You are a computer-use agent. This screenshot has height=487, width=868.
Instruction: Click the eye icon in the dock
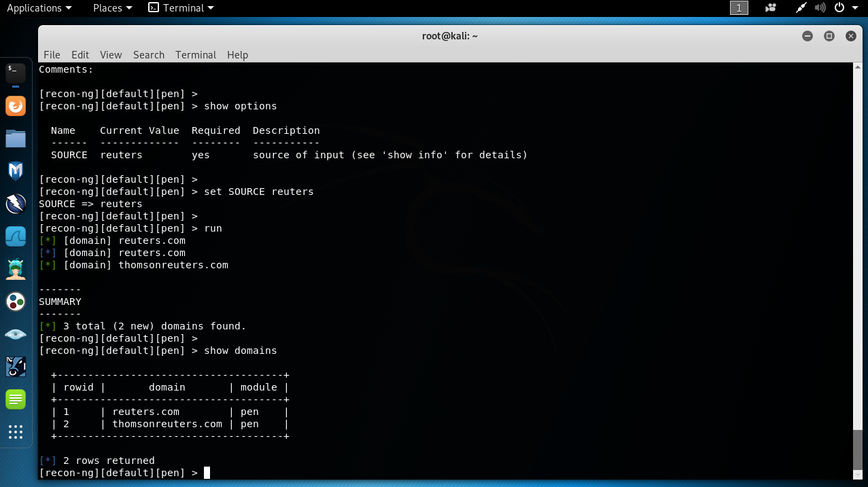(x=15, y=334)
